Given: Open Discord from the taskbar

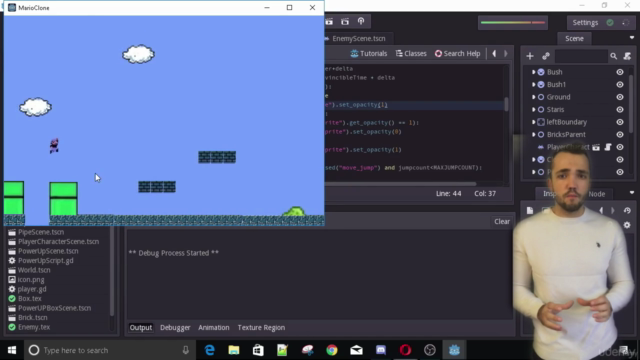Looking at the screenshot, I should pos(381,350).
